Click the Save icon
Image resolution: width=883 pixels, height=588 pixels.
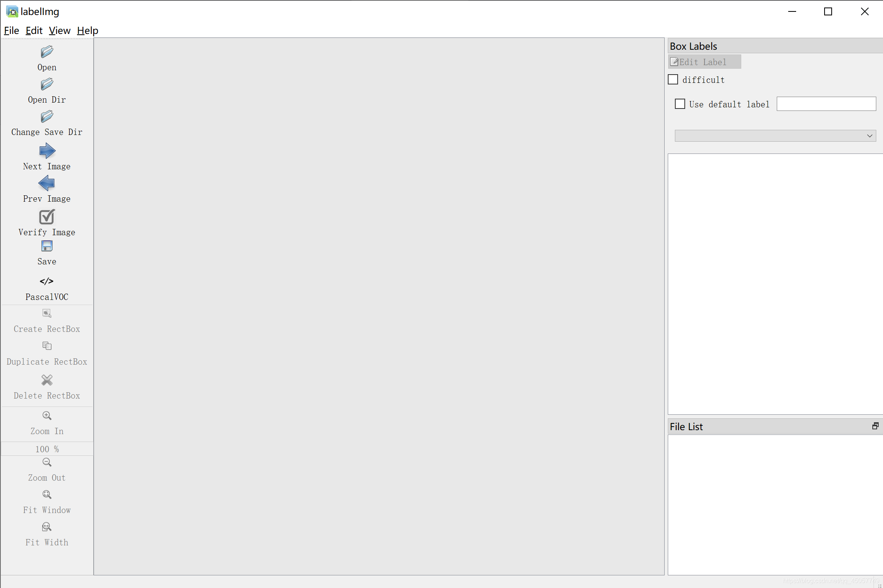point(47,246)
